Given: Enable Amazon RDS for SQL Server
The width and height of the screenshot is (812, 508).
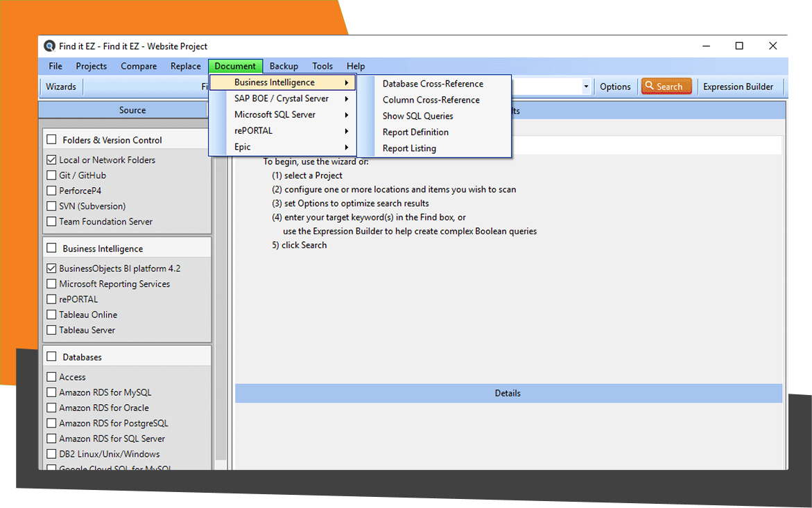Looking at the screenshot, I should click(51, 439).
